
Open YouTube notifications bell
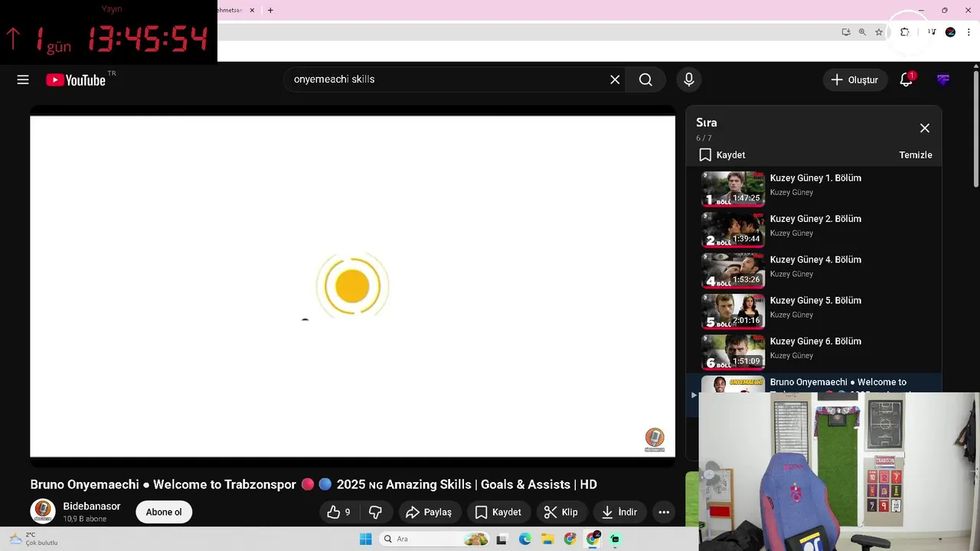point(906,80)
